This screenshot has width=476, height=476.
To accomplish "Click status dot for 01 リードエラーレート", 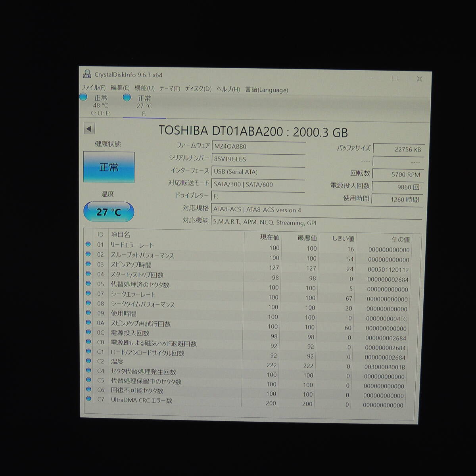I will coord(88,244).
